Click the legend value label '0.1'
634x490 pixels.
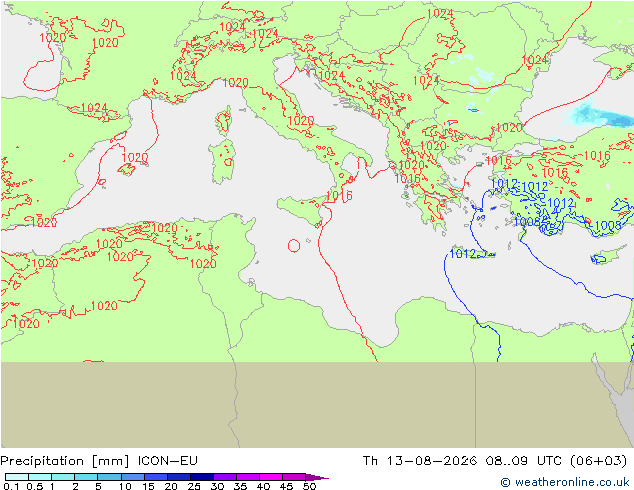pos(11,486)
